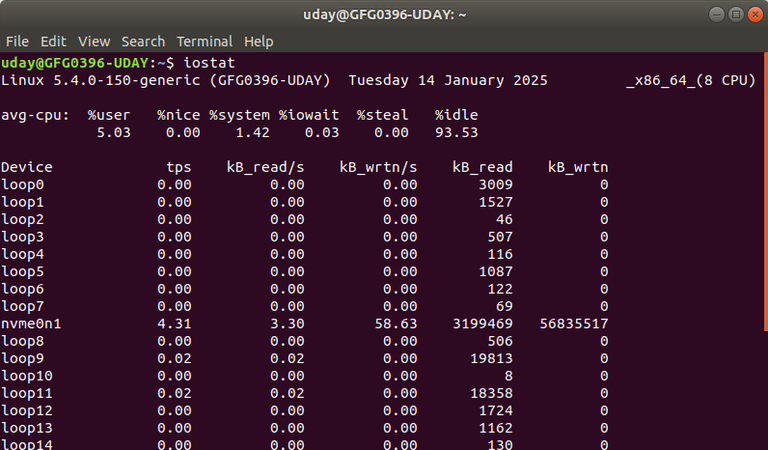Click the %steal column header
Image resolution: width=768 pixels, height=450 pixels.
[382, 115]
